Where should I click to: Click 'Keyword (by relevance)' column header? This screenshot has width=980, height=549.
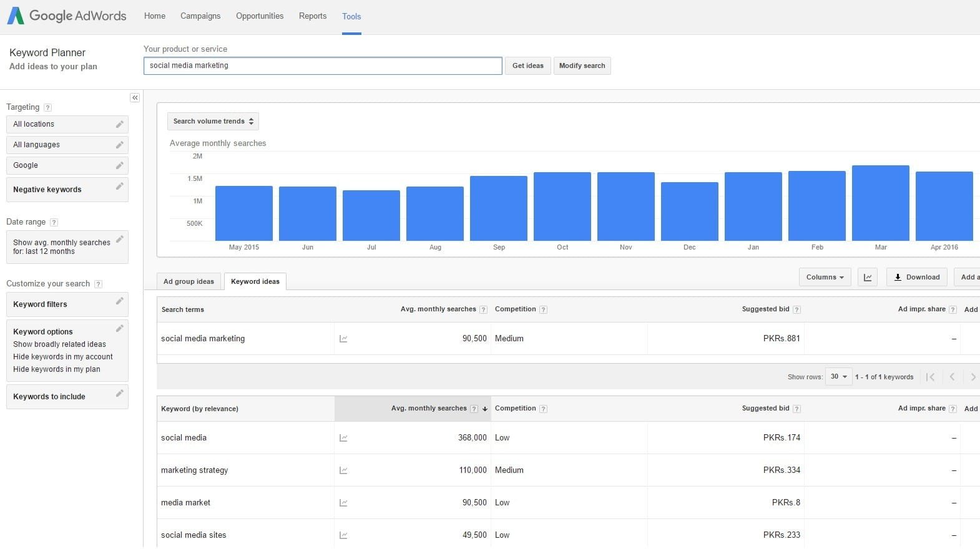[200, 409]
